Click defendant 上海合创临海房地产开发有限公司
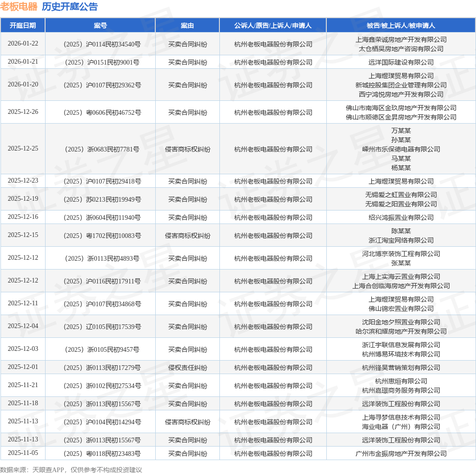 click(401, 286)
